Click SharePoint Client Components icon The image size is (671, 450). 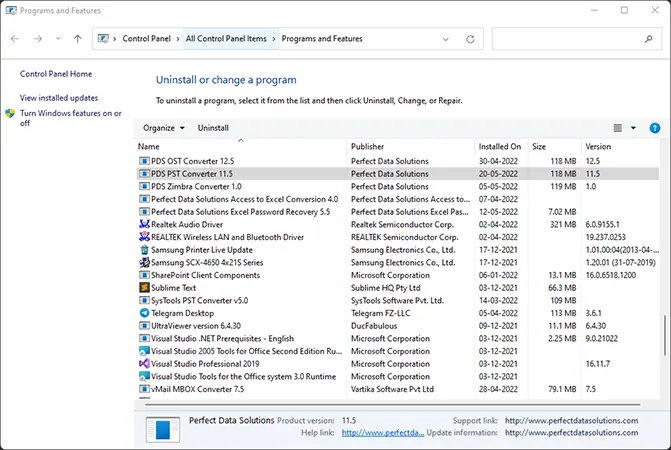point(144,275)
